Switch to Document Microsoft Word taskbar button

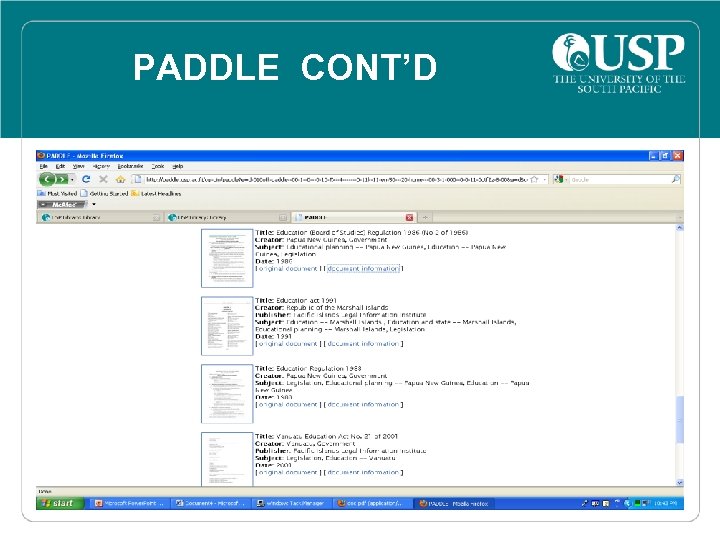pos(212,503)
